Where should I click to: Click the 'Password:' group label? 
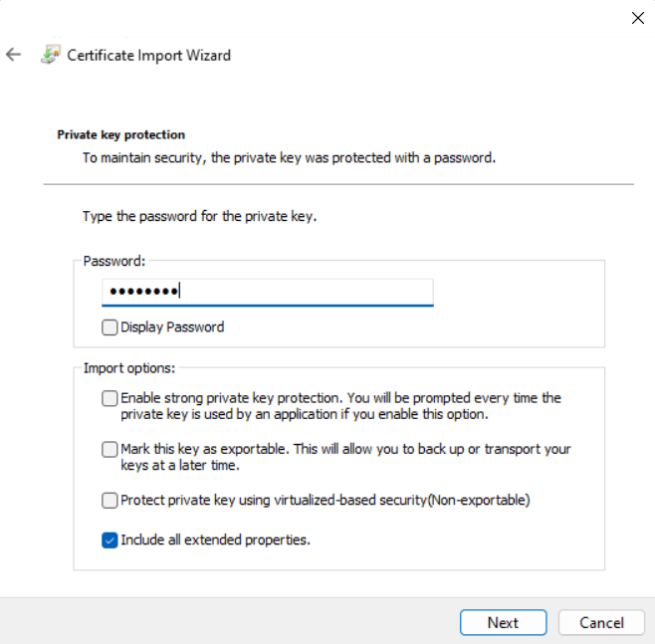tap(114, 261)
